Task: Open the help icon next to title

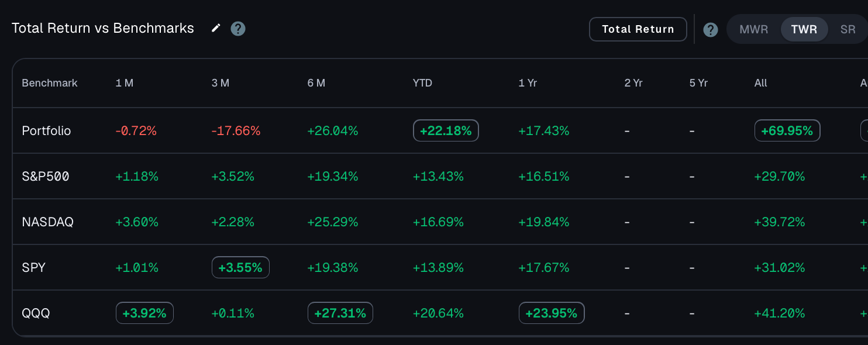Action: click(x=238, y=29)
